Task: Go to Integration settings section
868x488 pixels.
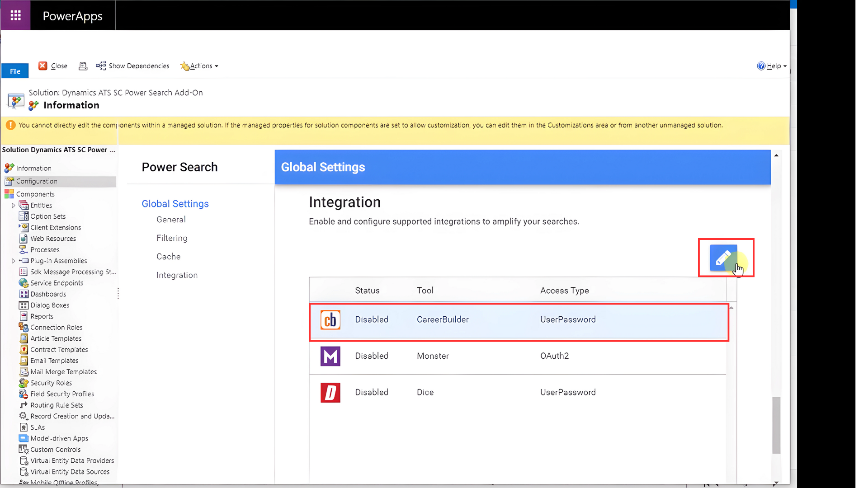Action: pyautogui.click(x=177, y=275)
